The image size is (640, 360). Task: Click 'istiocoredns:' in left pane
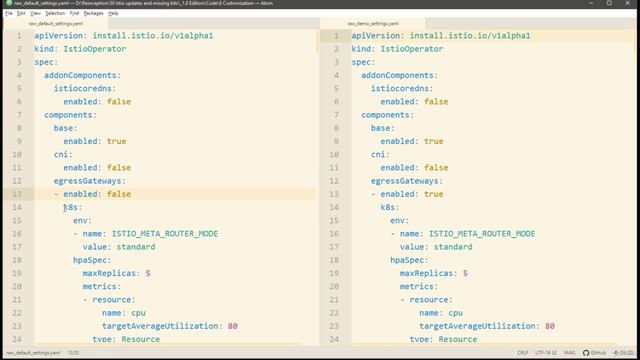tap(85, 88)
